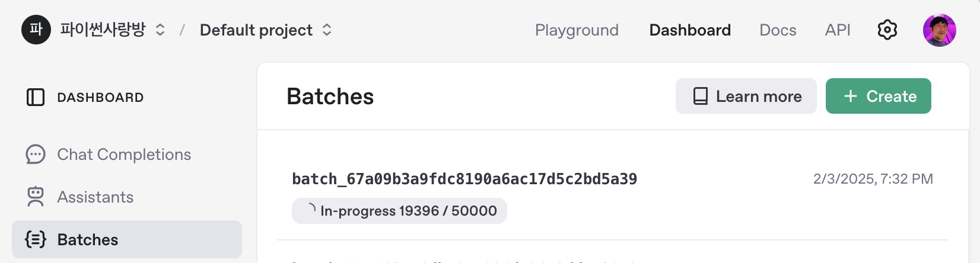Open the Playground tab

pyautogui.click(x=577, y=30)
